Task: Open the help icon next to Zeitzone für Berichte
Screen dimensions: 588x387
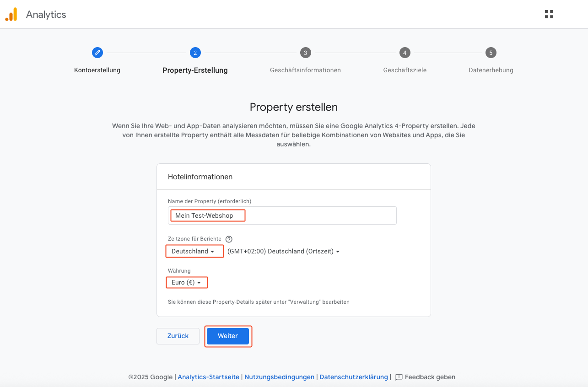Action: tap(229, 239)
